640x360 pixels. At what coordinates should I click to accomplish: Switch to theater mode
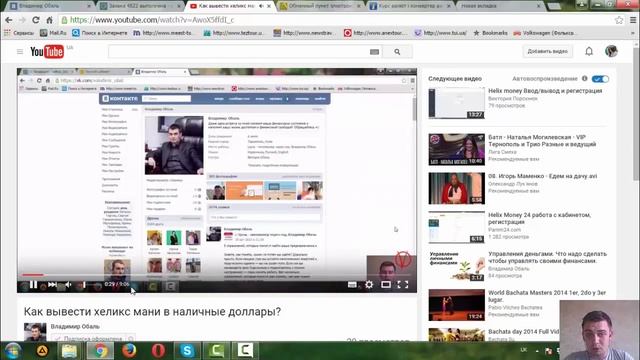point(386,284)
